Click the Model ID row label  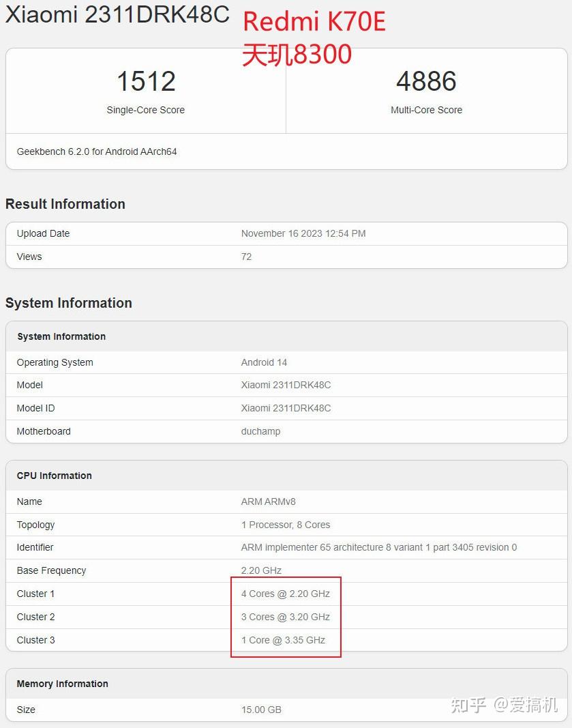[36, 408]
